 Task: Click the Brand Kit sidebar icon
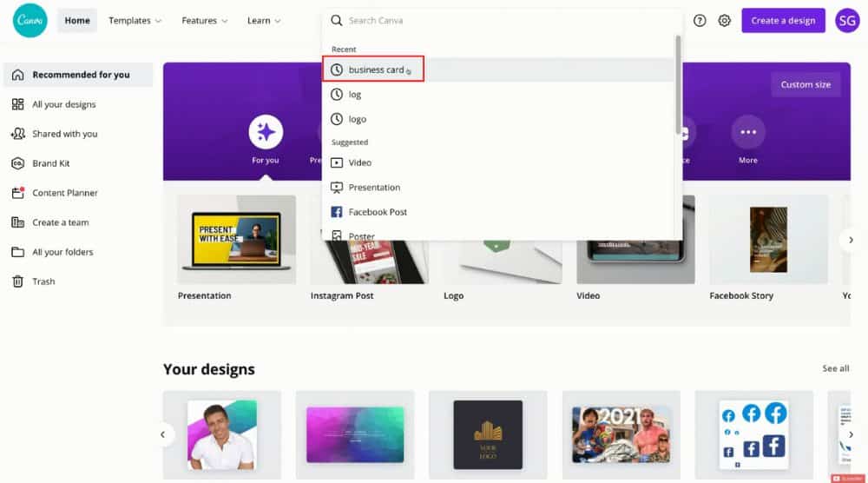tap(17, 163)
